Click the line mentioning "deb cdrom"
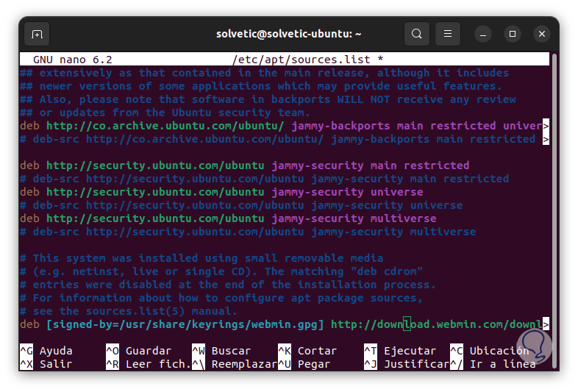The image size is (578, 392). point(221,271)
